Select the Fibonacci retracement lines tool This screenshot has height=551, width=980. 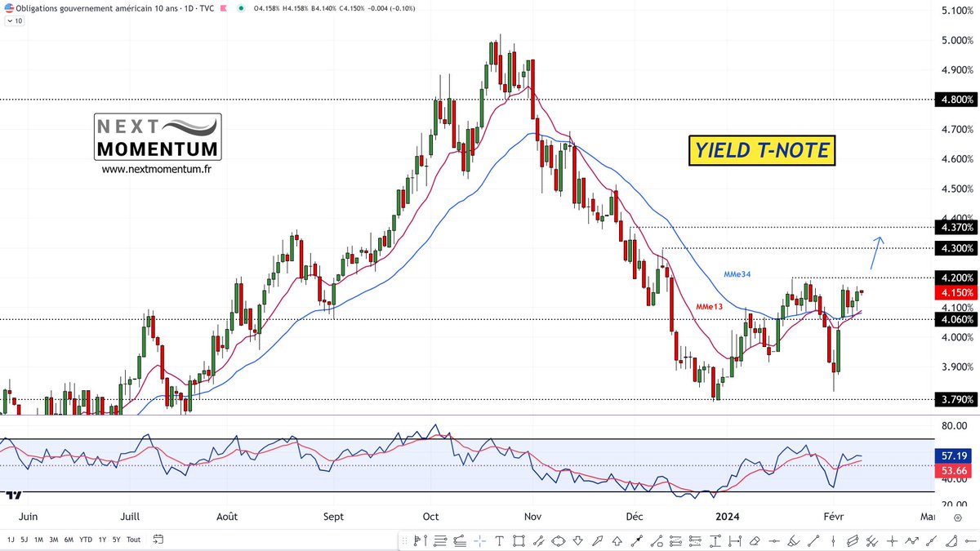(x=439, y=540)
